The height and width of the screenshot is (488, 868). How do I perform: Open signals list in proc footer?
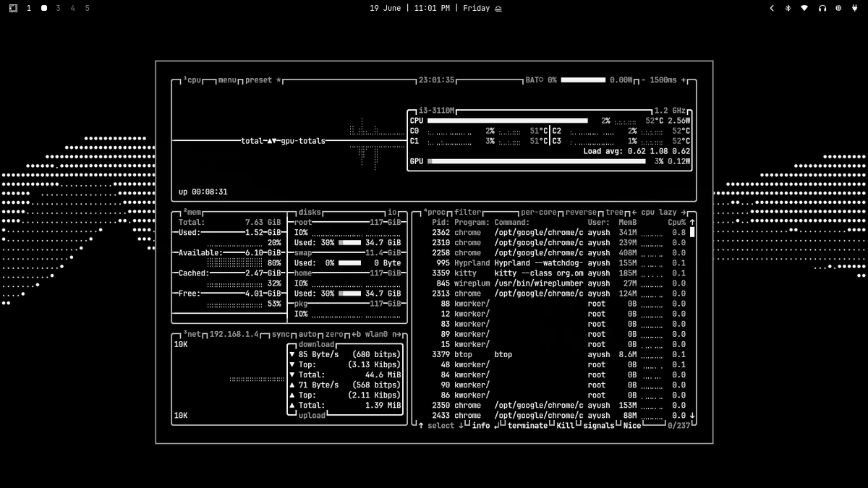pyautogui.click(x=599, y=426)
